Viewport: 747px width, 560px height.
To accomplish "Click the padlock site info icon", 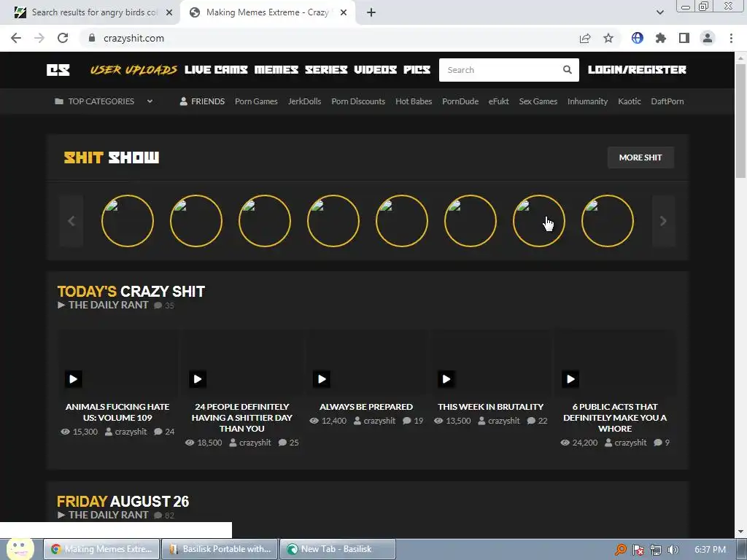I will [x=92, y=38].
